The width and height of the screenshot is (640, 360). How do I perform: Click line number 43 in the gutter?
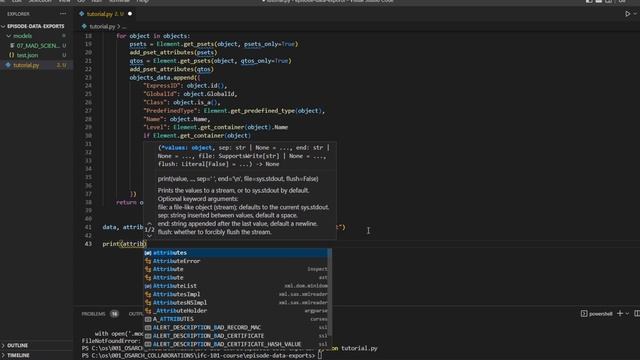[88, 244]
